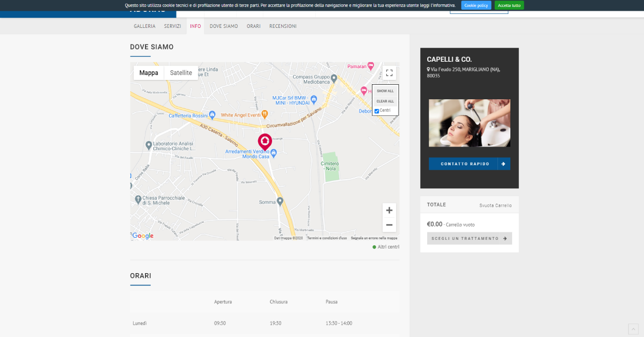Click the address pin icon under Capelli & Co.

point(428,69)
